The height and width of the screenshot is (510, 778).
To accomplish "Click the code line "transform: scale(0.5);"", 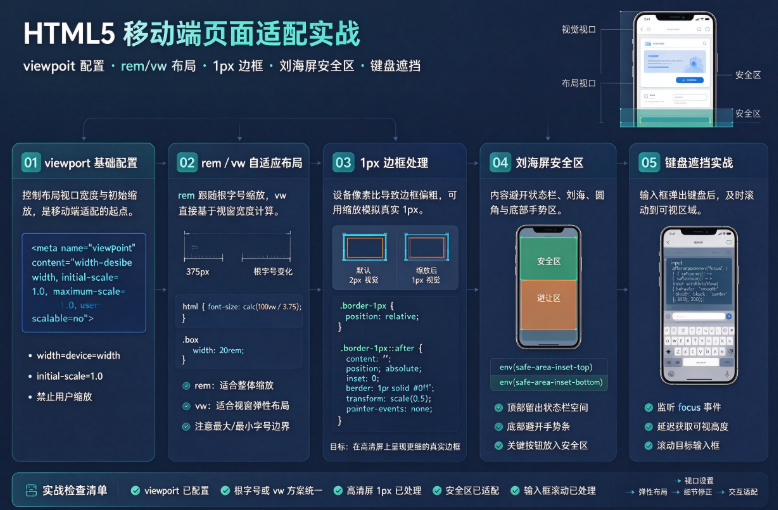I will click(389, 399).
